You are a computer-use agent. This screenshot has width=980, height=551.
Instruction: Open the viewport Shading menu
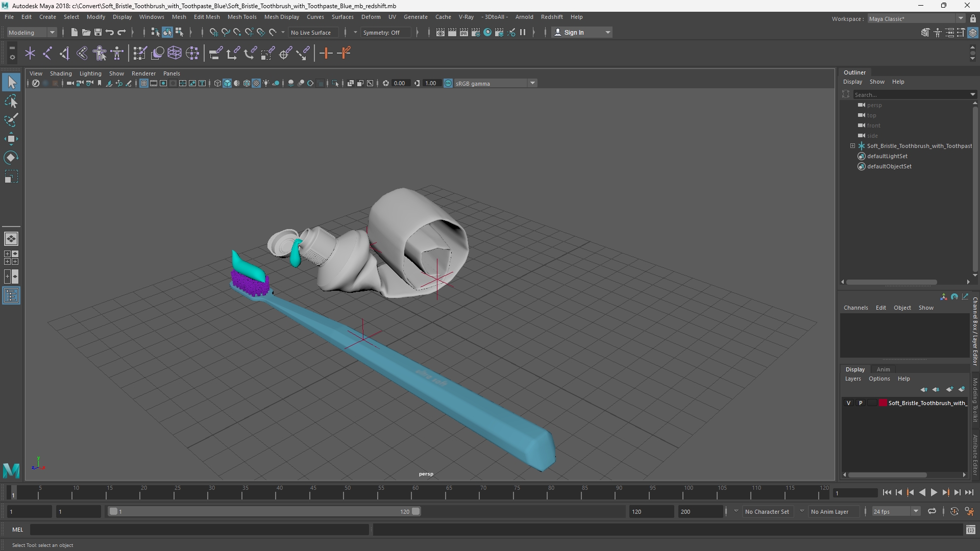coord(61,73)
